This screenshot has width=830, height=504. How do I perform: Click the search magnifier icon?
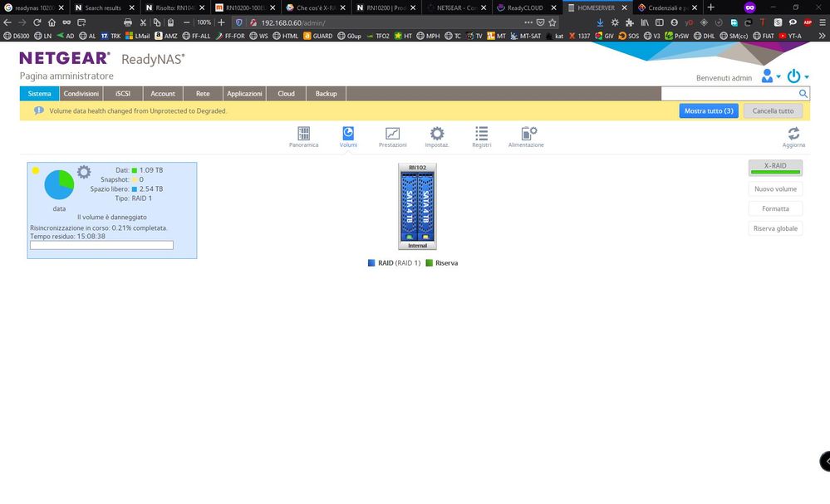[803, 94]
